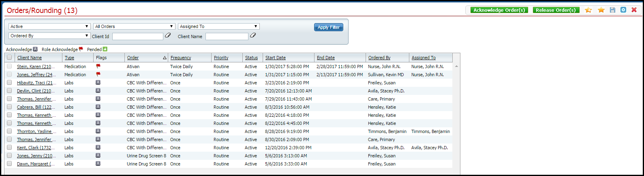Clear Client Name with eraser icon

coord(253,36)
